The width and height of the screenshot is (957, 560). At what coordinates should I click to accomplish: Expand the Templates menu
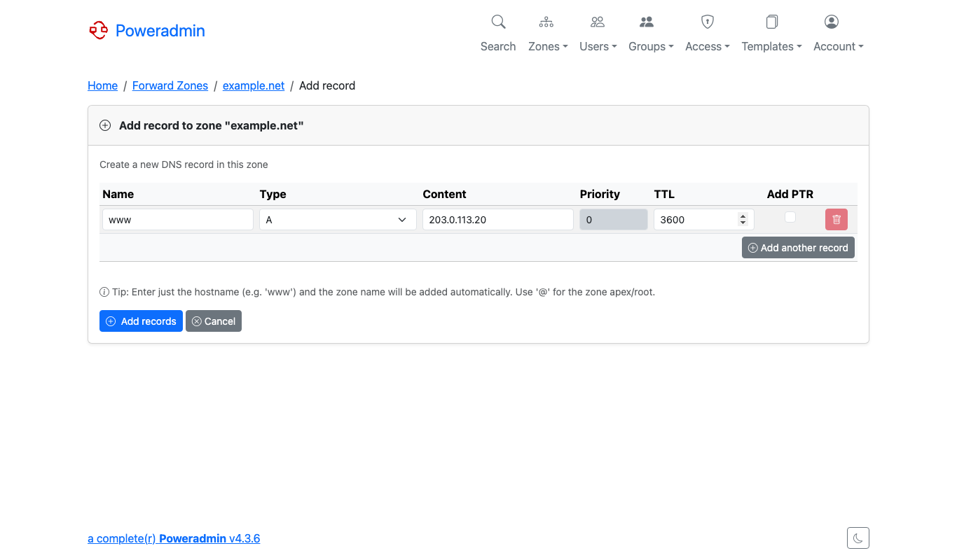point(771,46)
